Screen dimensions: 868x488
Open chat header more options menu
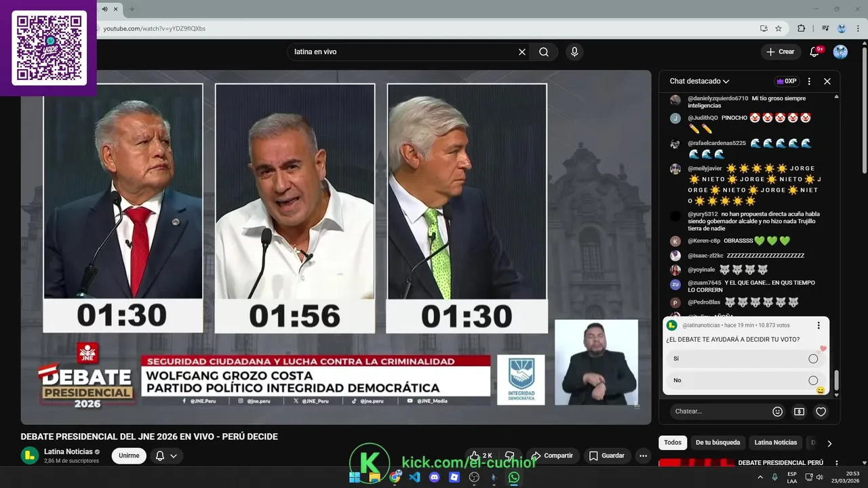(x=809, y=81)
